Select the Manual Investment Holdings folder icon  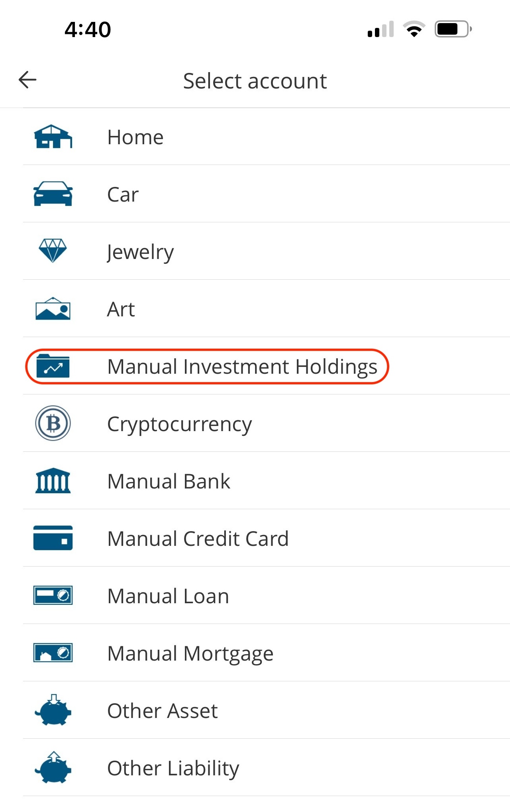click(x=53, y=366)
